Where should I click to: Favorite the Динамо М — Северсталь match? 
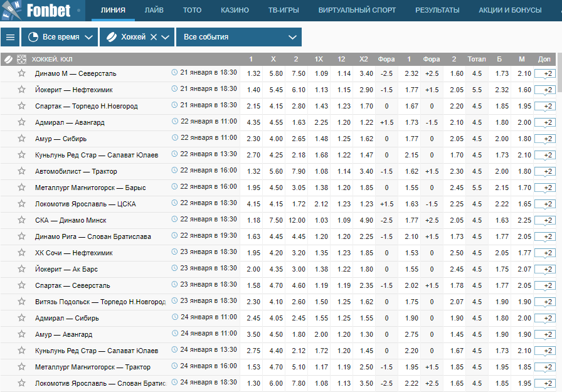[21, 73]
